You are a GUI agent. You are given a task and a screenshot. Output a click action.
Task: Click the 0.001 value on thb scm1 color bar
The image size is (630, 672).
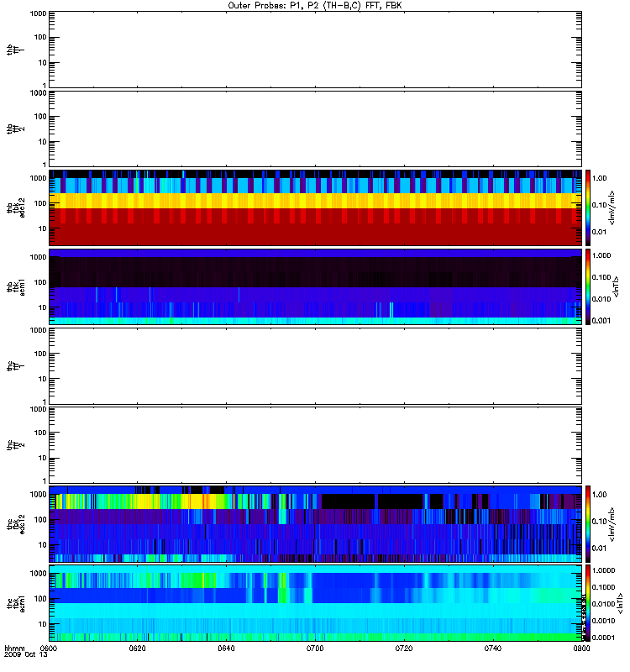[601, 321]
